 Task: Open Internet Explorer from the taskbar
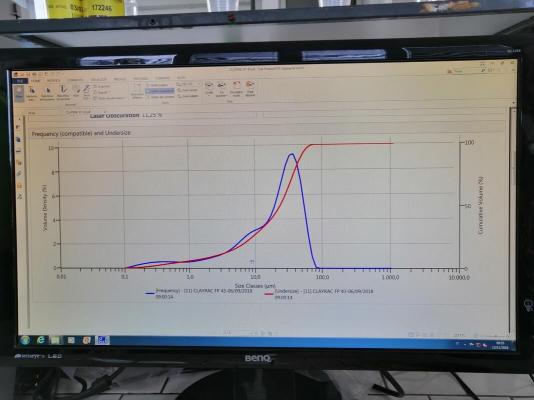tap(41, 340)
